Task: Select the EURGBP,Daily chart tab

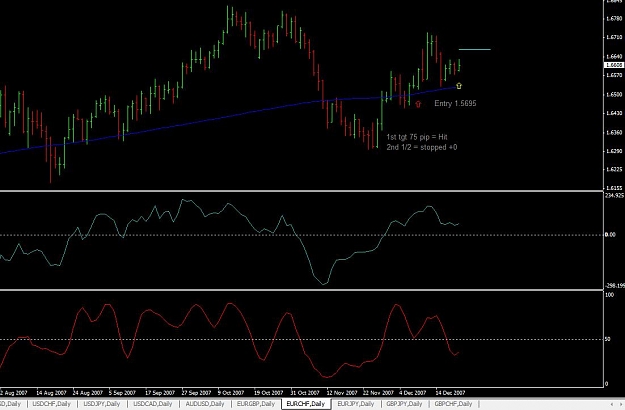Action: [256, 404]
